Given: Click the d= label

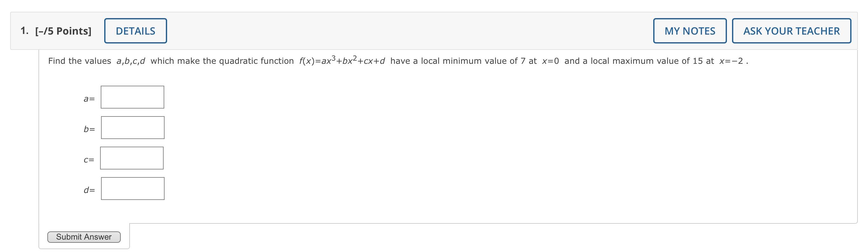Looking at the screenshot, I should point(89,190).
